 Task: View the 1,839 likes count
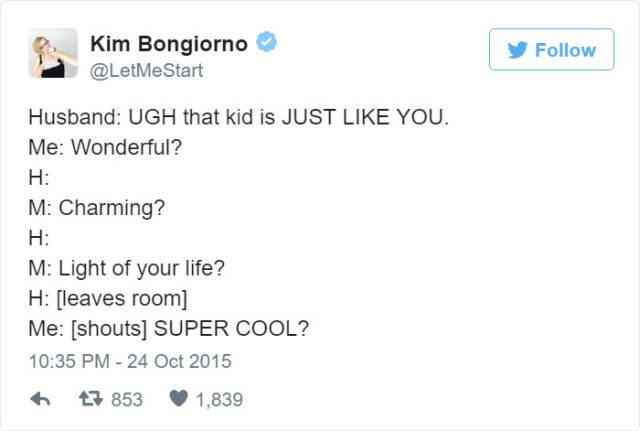[x=220, y=399]
